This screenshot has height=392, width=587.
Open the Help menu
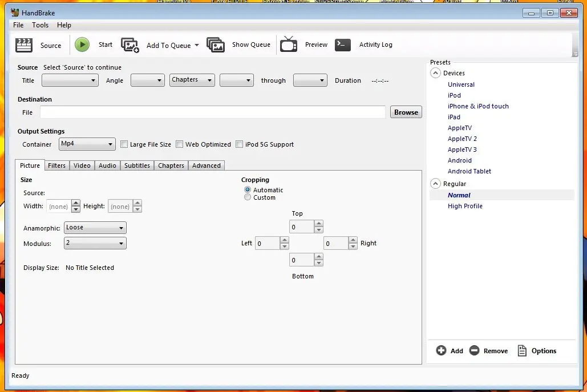tap(64, 25)
